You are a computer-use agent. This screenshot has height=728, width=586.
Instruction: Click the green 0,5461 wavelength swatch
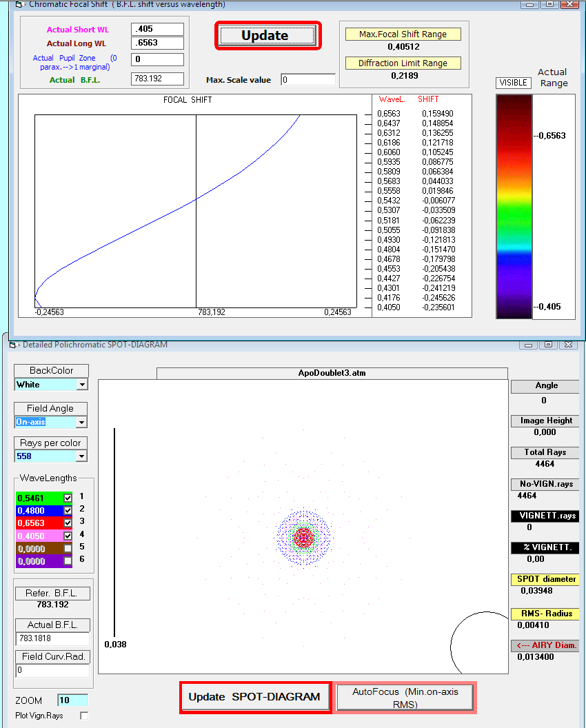(39, 498)
